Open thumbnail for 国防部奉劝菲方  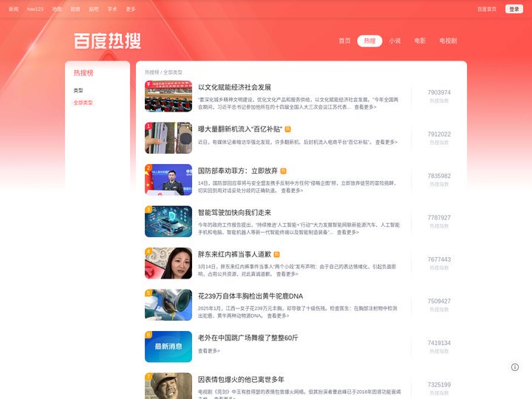tap(168, 180)
